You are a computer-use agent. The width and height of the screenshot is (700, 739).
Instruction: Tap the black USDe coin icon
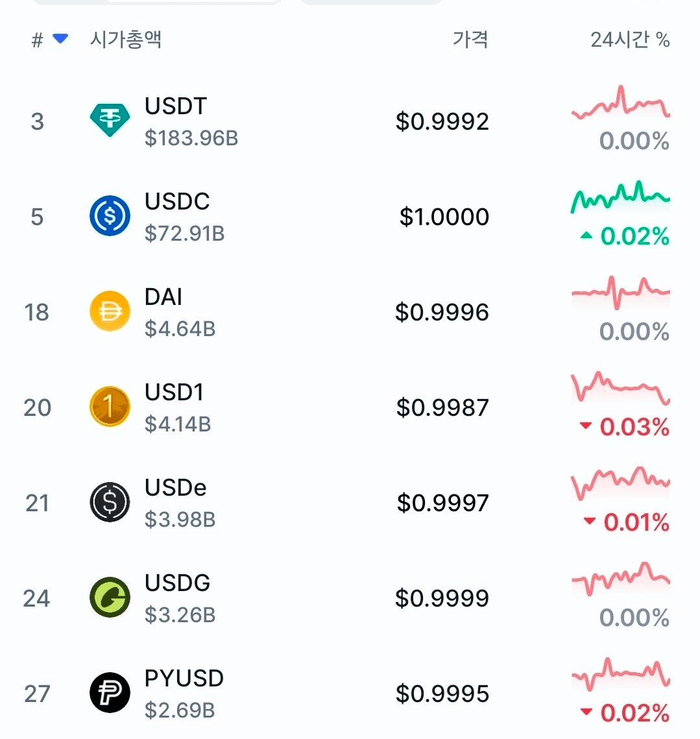[x=110, y=502]
